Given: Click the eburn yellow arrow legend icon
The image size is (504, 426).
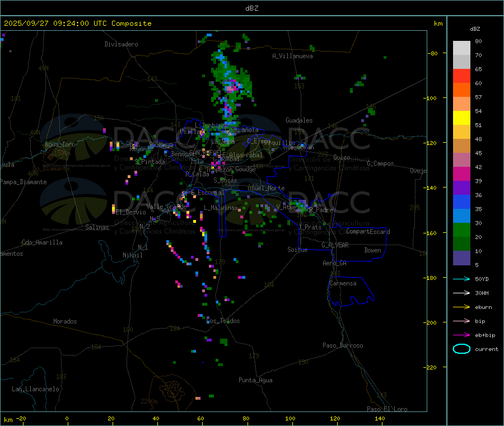Looking at the screenshot, I should 461,307.
